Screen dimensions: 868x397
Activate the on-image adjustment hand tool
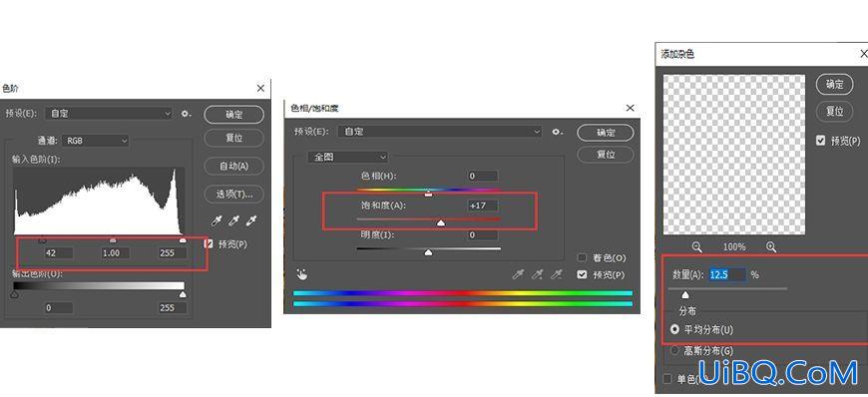coord(302,274)
